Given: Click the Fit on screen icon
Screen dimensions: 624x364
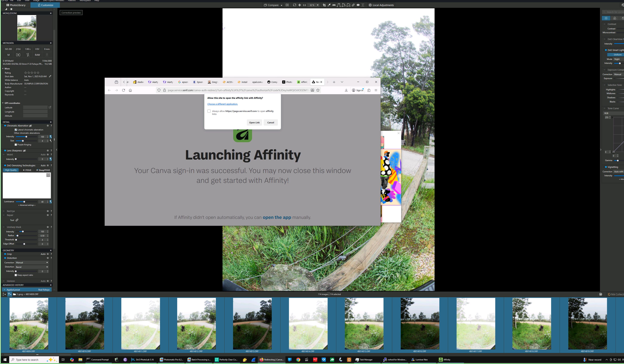Looking at the screenshot, I should click(x=295, y=5).
